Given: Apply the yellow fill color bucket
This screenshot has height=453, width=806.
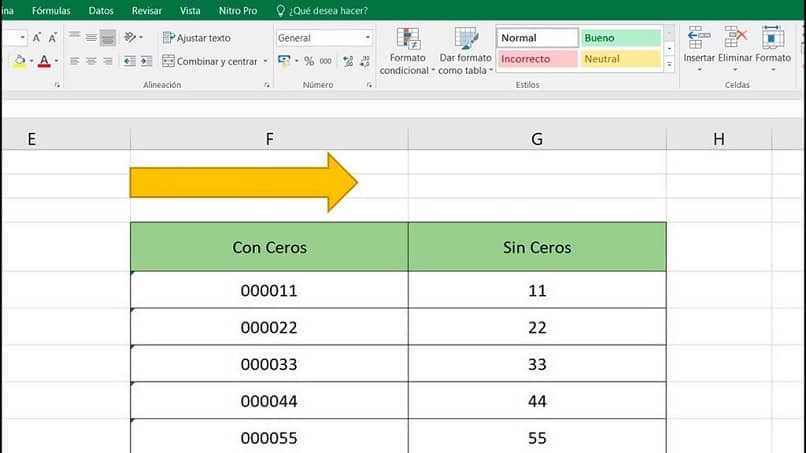Looking at the screenshot, I should tap(20, 61).
